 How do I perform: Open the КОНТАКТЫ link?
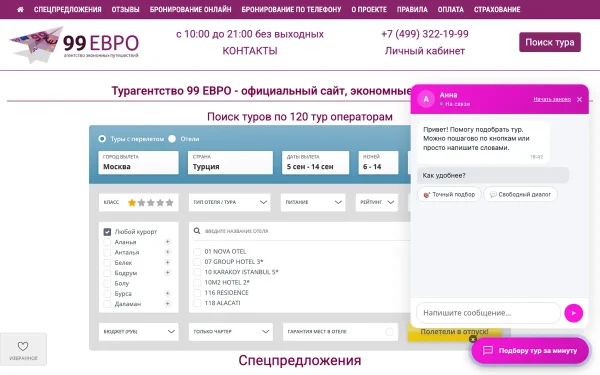250,51
